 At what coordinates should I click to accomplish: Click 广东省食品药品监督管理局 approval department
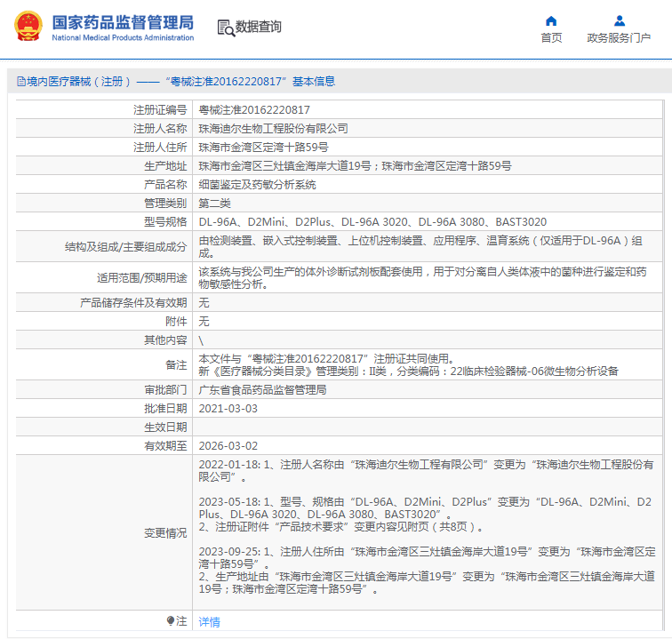pyautogui.click(x=262, y=389)
